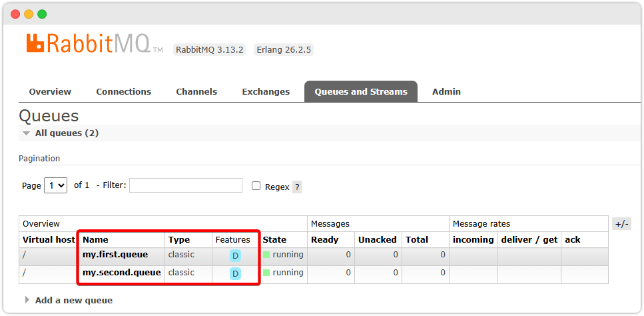Screen dimensions: 644x316
Task: Open the my.first.queue link
Action: [115, 255]
